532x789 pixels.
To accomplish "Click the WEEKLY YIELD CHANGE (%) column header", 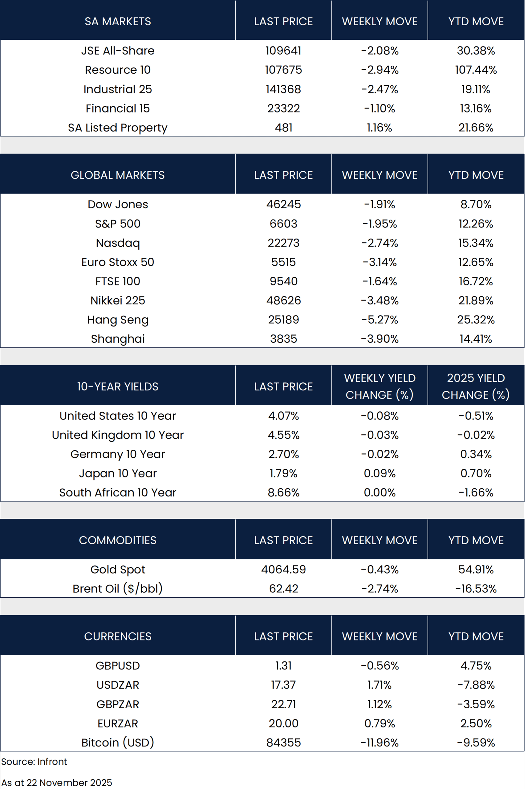I will 380,386.
